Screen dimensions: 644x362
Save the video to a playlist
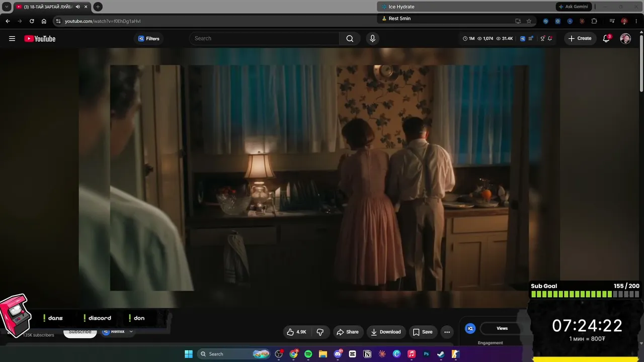pos(423,332)
